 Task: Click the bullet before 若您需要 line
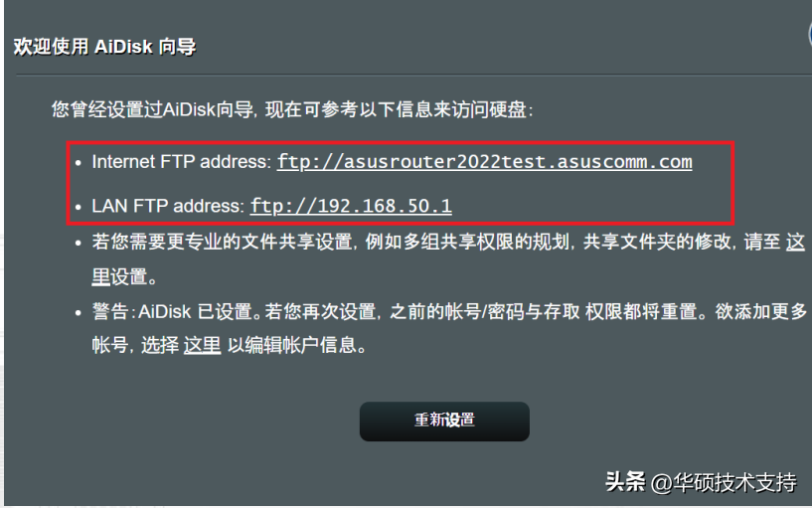79,243
